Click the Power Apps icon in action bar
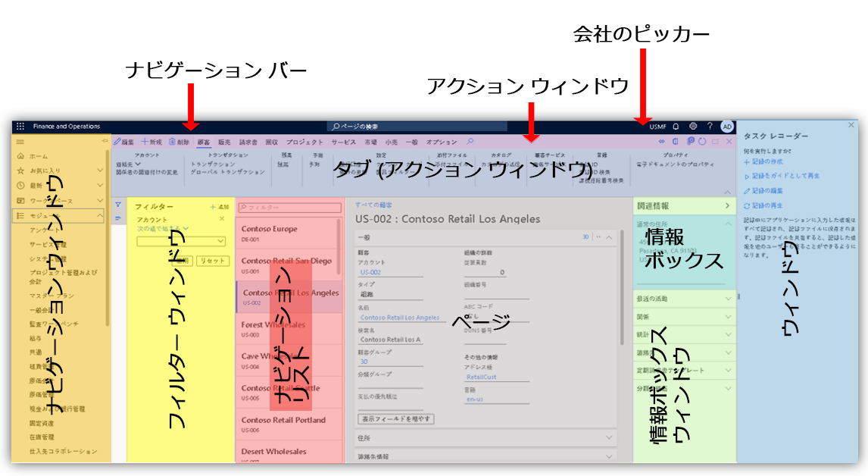This screenshot has height=476, width=868. pos(661,141)
